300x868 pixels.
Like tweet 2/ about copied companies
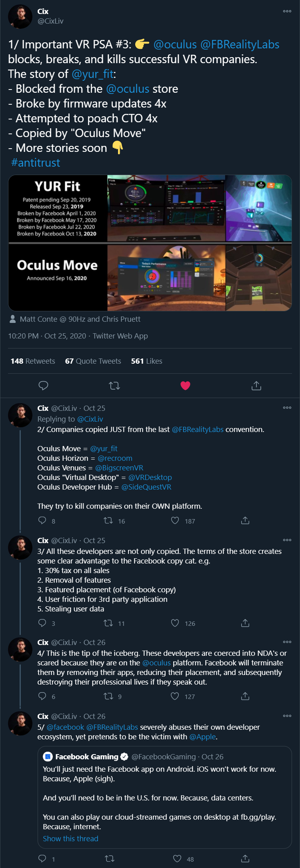coord(175,521)
